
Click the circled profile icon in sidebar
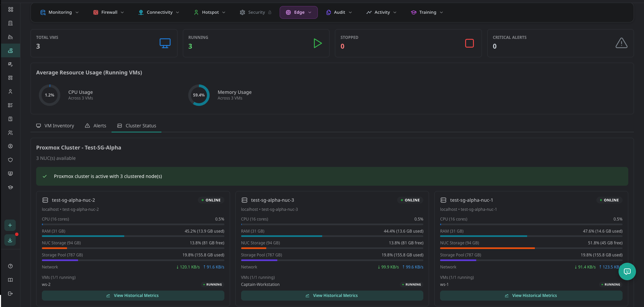point(10,146)
